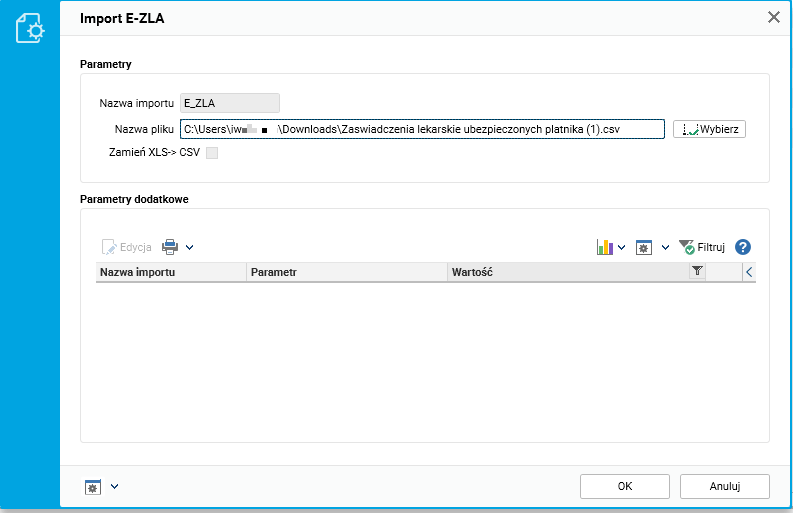The image size is (793, 513).
Task: Open bottom-left window settings icon
Action: 93,487
